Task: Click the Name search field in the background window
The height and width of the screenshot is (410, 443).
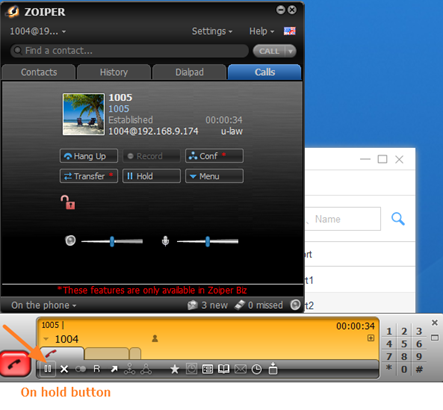Action: pos(343,219)
